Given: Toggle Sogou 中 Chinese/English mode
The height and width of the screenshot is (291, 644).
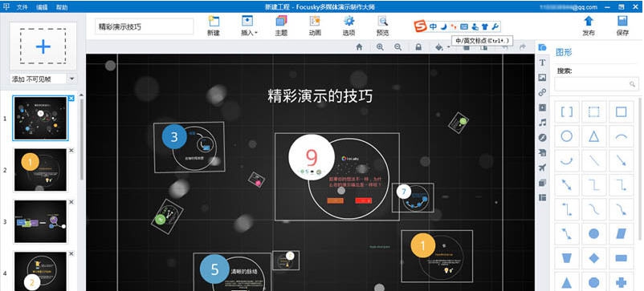Looking at the screenshot, I should (x=434, y=26).
